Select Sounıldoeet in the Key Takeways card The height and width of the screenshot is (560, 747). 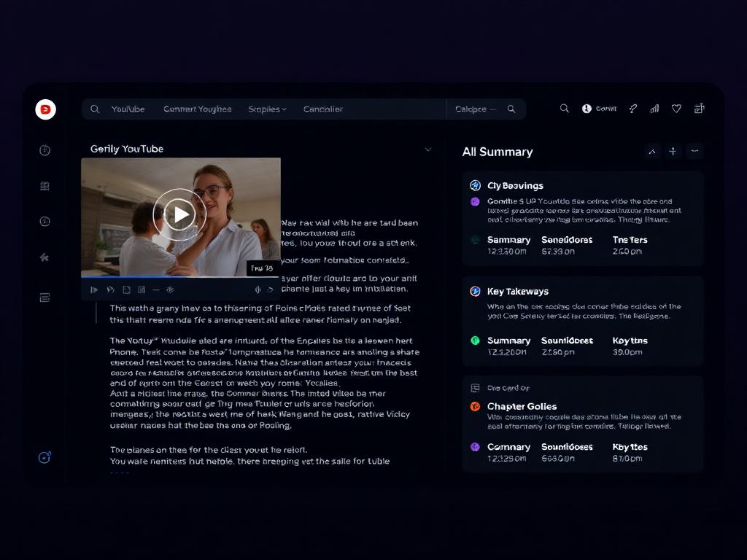click(x=567, y=341)
